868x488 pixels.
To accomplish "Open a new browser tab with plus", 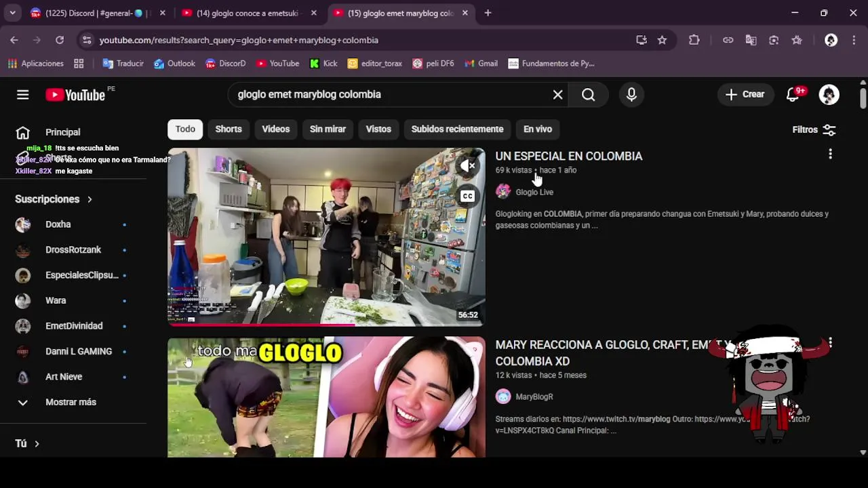I will (x=488, y=13).
